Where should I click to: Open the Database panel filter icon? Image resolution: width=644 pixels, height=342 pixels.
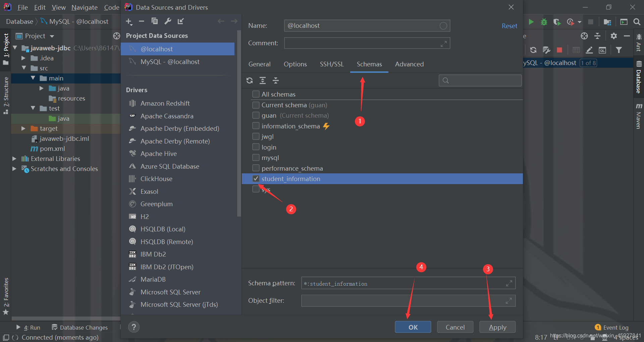click(x=619, y=50)
